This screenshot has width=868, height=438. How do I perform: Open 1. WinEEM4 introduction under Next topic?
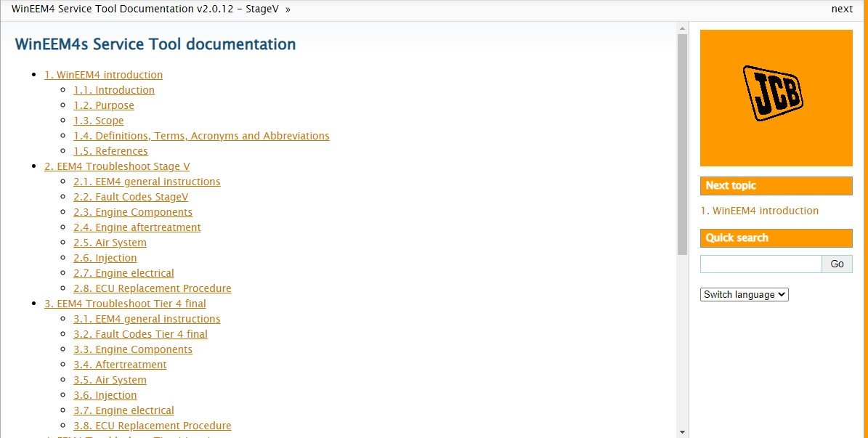pos(759,211)
